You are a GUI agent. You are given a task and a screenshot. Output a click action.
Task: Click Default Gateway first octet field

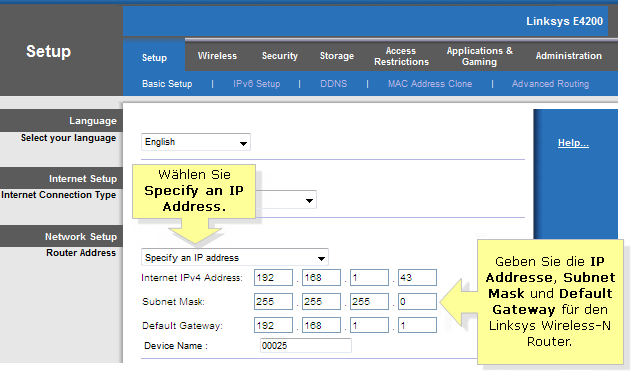(x=273, y=325)
